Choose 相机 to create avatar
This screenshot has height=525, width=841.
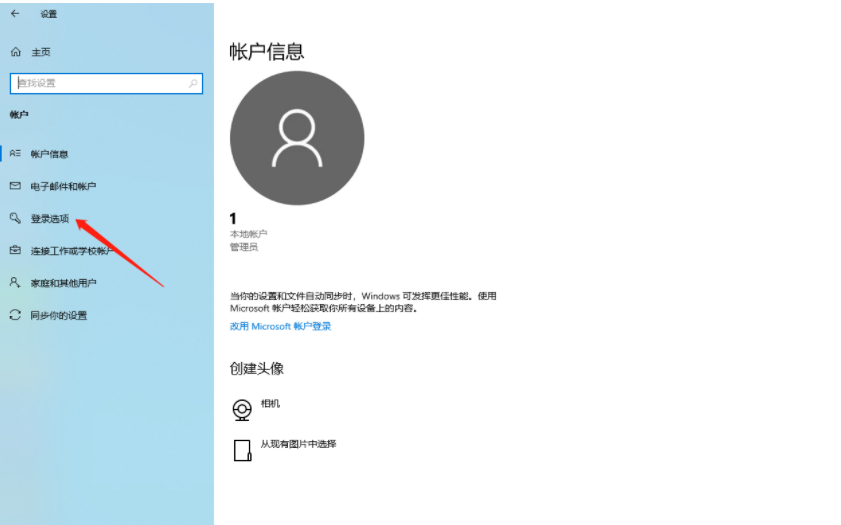[270, 403]
